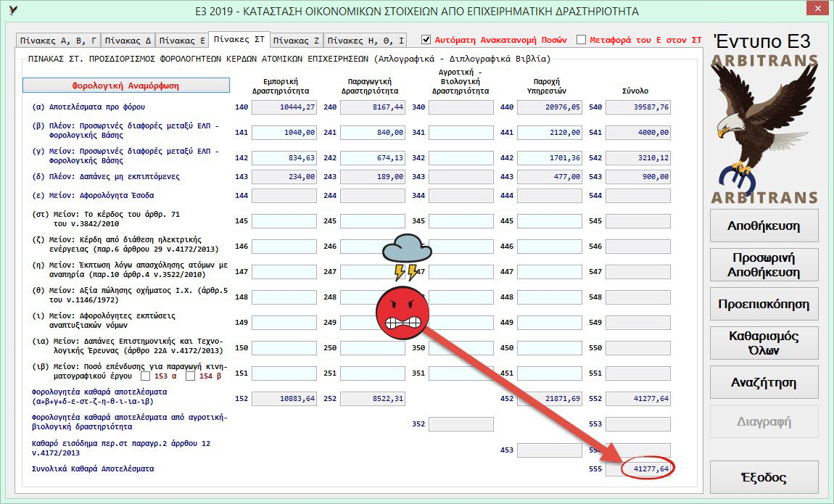This screenshot has height=504, width=834.
Task: Go to the Πίνακας Ε tab
Action: pyautogui.click(x=182, y=41)
